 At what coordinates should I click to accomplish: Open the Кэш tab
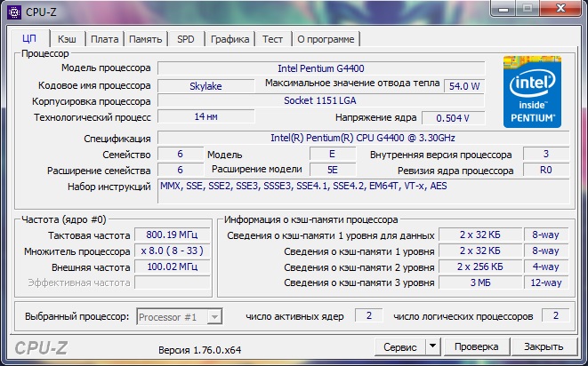tap(67, 39)
